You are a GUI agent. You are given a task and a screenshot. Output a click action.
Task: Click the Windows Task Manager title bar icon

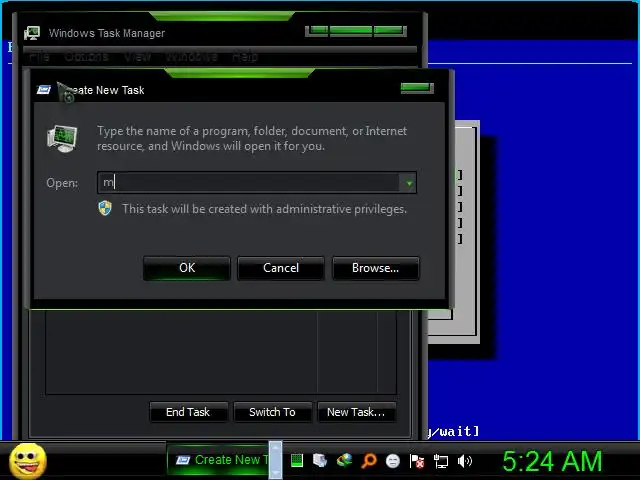[32, 33]
